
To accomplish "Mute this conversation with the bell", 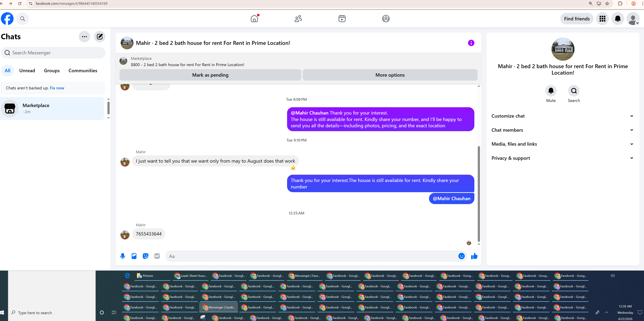I will [551, 91].
